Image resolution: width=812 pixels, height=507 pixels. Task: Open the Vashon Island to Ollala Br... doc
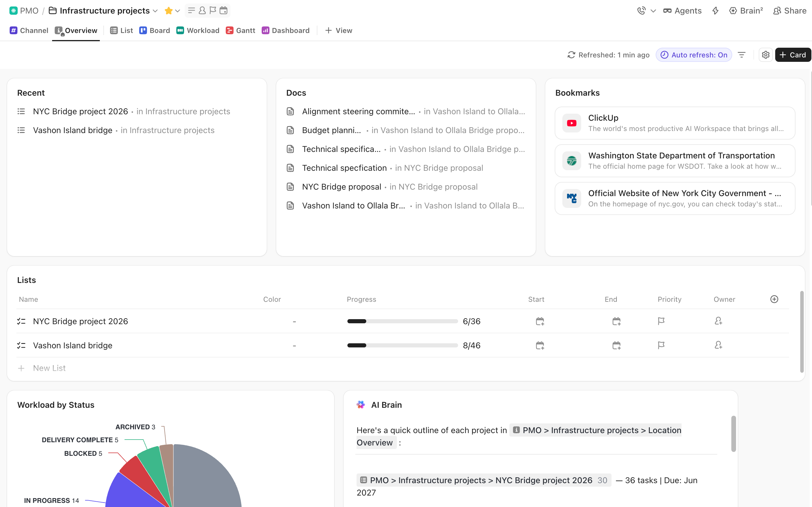[353, 205]
